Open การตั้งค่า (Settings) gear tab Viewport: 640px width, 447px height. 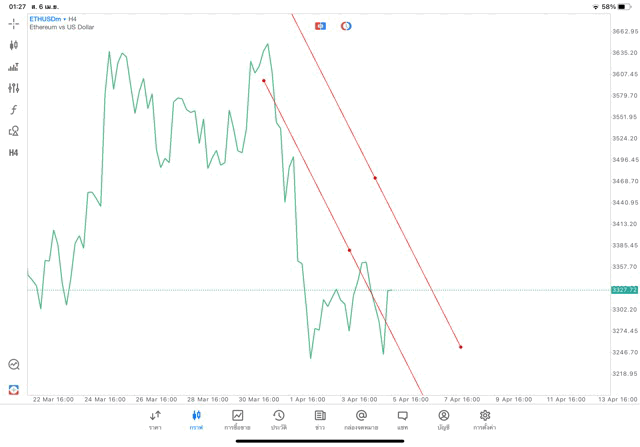click(x=485, y=420)
